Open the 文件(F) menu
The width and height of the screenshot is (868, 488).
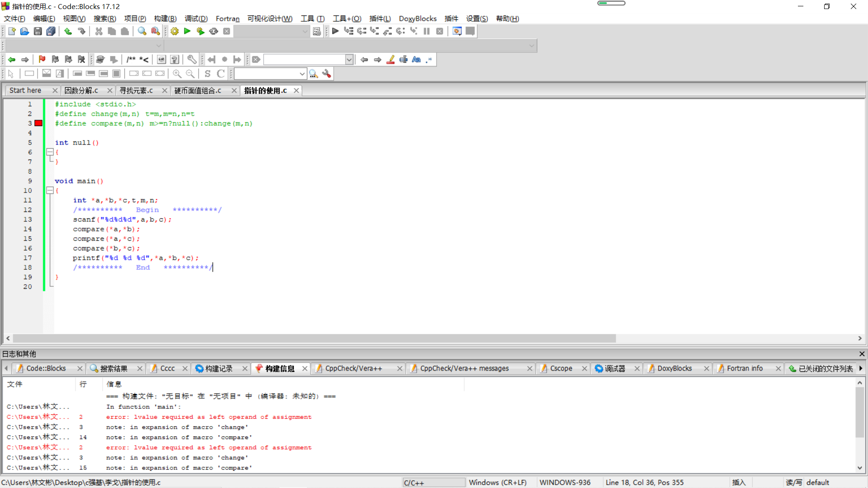pyautogui.click(x=14, y=19)
